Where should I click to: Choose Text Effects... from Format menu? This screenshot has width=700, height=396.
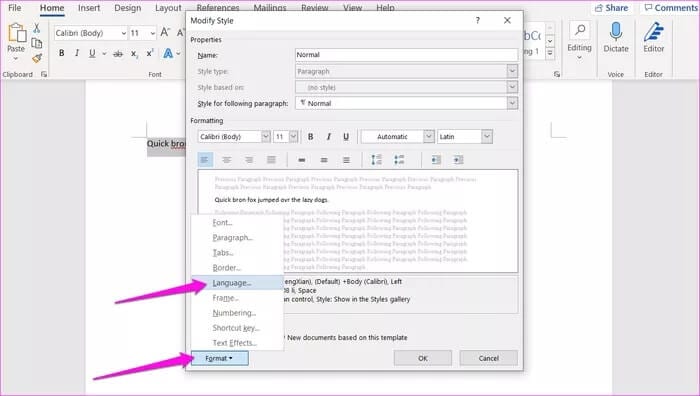[238, 343]
